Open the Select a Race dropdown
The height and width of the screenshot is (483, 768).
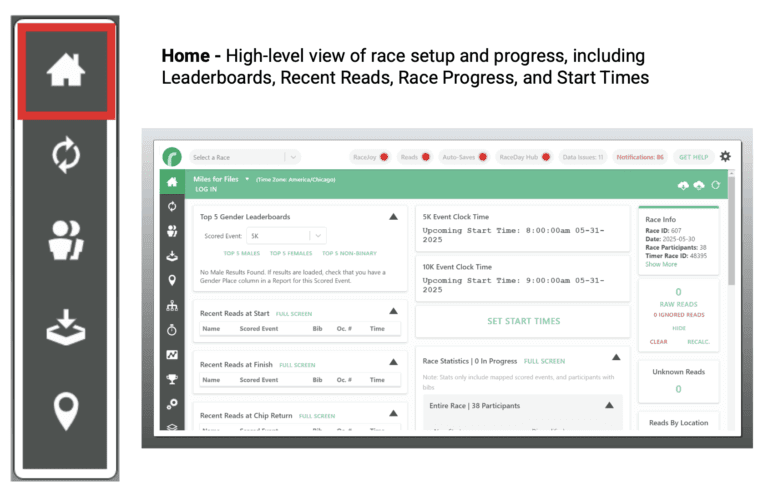[x=245, y=157]
